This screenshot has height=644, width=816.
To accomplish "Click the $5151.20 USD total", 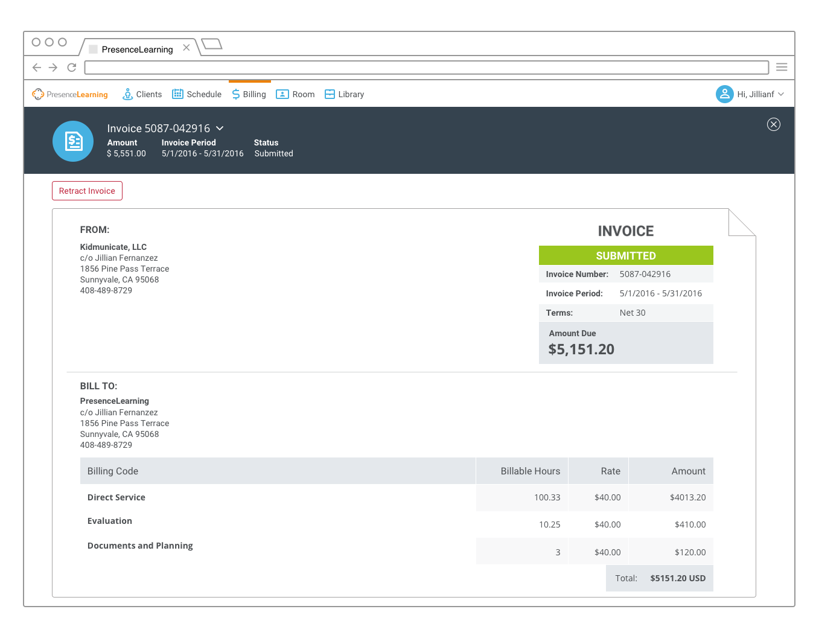I will click(678, 578).
